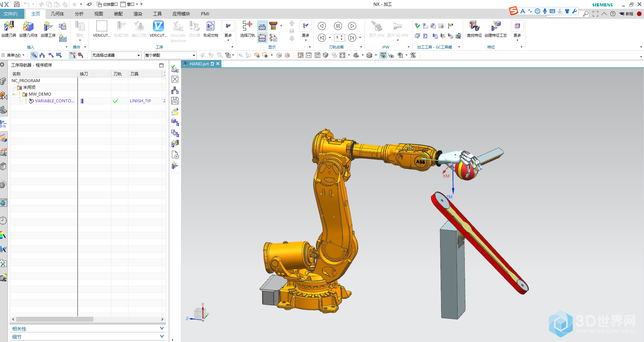This screenshot has height=342, width=644.
Task: Click the navigator horizontal scrollbar thumb
Action: 55,319
